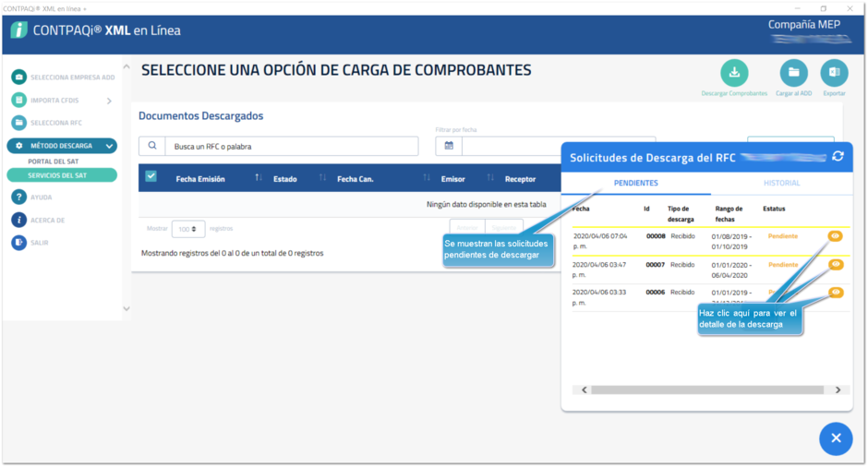Image resolution: width=868 pixels, height=467 pixels.
Task: Open the Ayuda help item
Action: 31,197
